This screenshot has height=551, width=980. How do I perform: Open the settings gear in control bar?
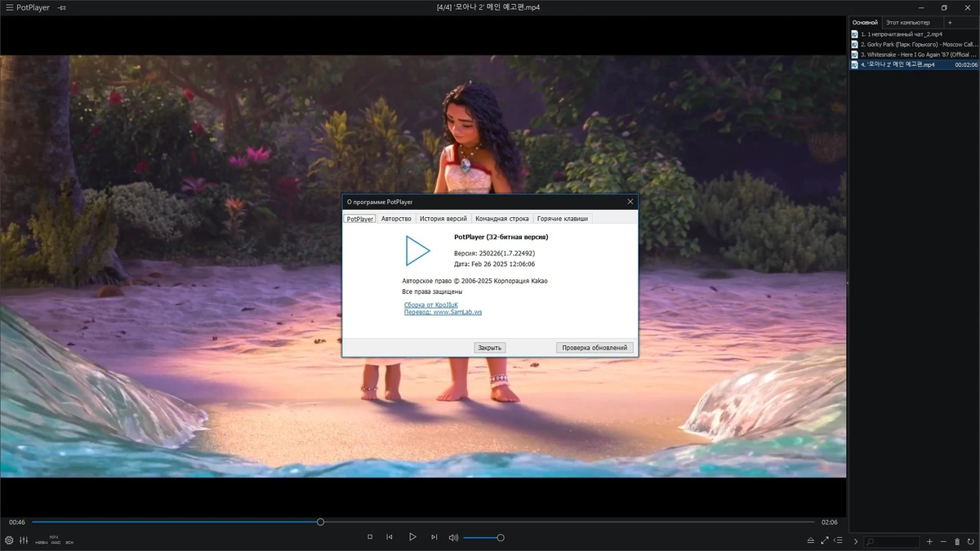pyautogui.click(x=9, y=540)
